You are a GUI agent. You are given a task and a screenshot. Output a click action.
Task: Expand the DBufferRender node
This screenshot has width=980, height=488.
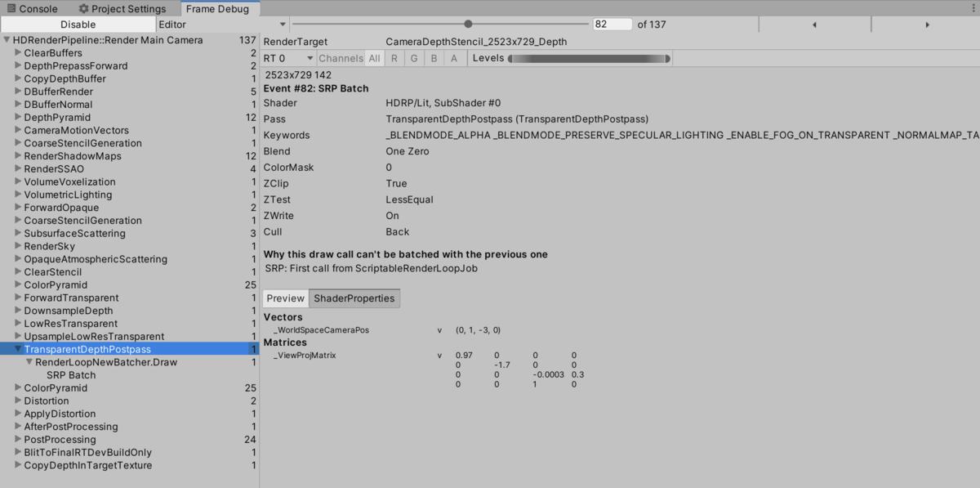coord(18,92)
